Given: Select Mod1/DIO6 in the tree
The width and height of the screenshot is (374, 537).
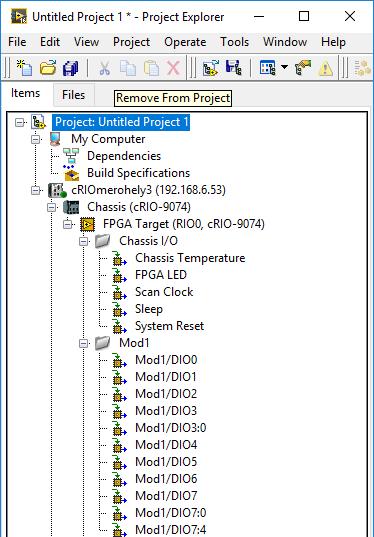Looking at the screenshot, I should [x=166, y=479].
